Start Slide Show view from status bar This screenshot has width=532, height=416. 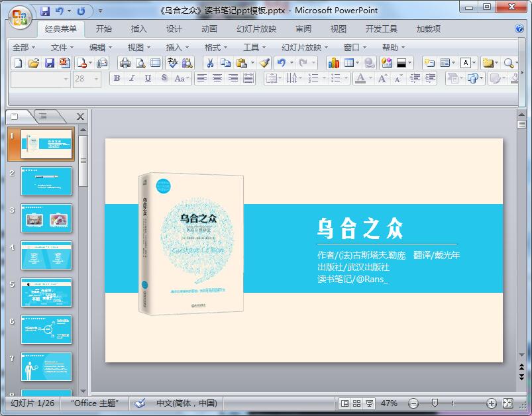tap(369, 403)
